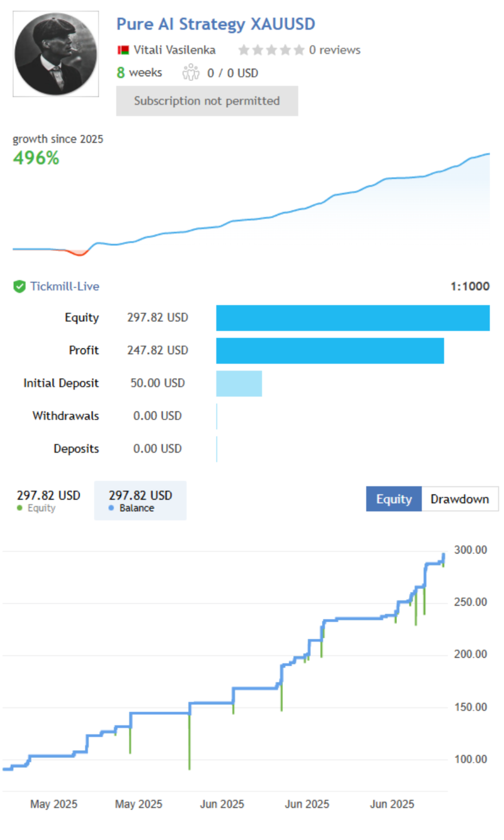Click the five-star rating icons

pos(271,50)
